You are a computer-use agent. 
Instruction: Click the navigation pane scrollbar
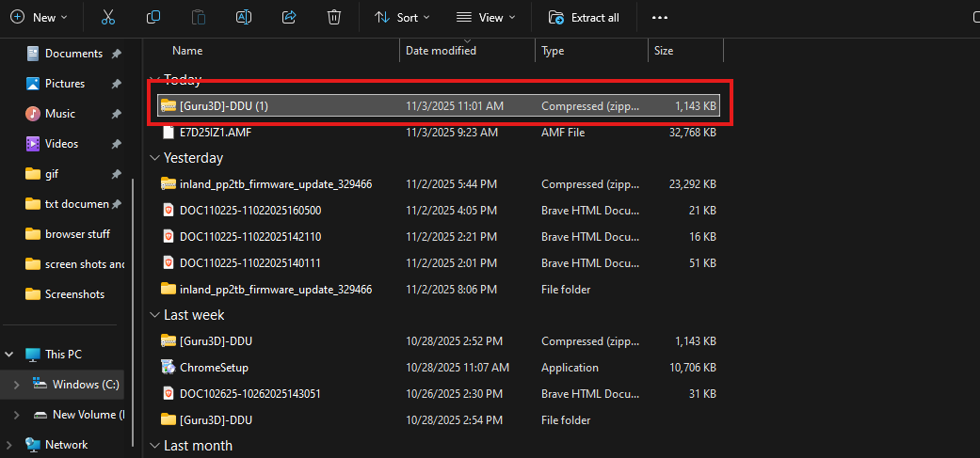click(x=132, y=312)
